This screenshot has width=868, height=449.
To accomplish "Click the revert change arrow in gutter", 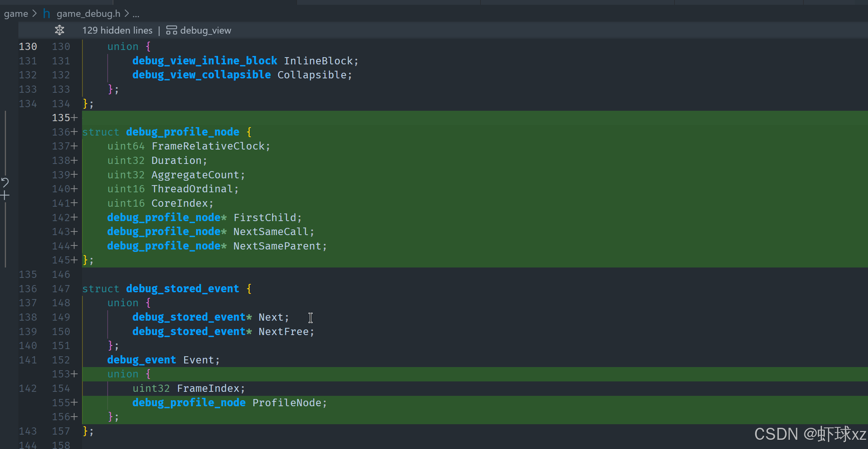I will point(5,182).
